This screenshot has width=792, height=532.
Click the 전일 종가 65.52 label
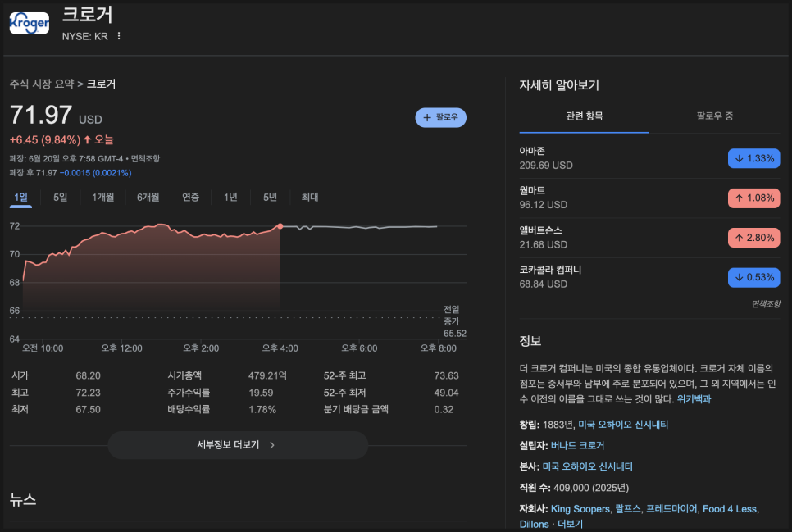coord(453,321)
